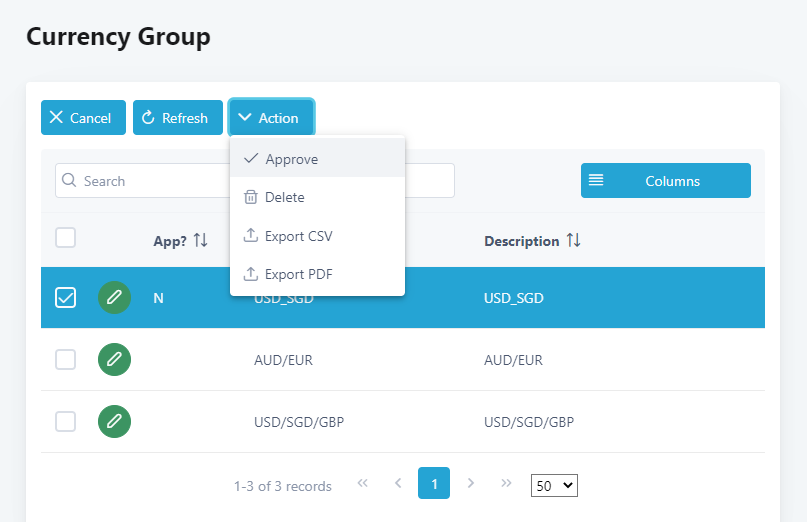Click the sort arrows beside App? column
The width and height of the screenshot is (807, 522).
pyautogui.click(x=200, y=241)
